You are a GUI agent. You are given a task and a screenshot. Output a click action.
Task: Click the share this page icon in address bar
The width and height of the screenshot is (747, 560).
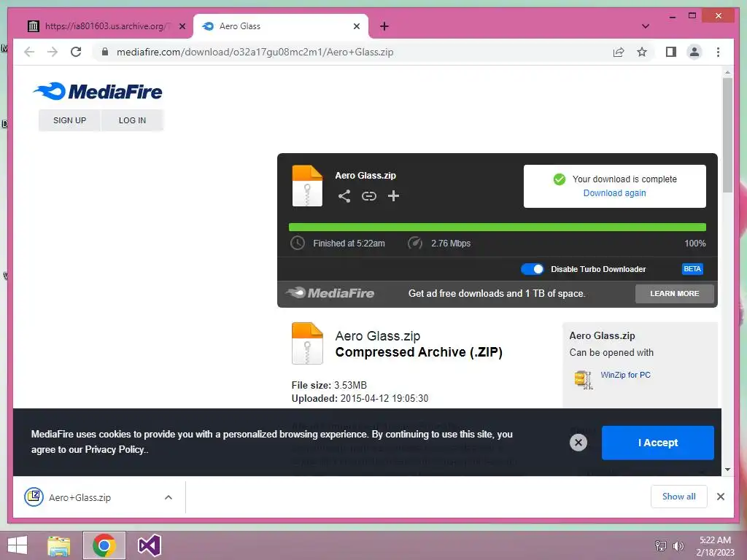click(x=619, y=52)
